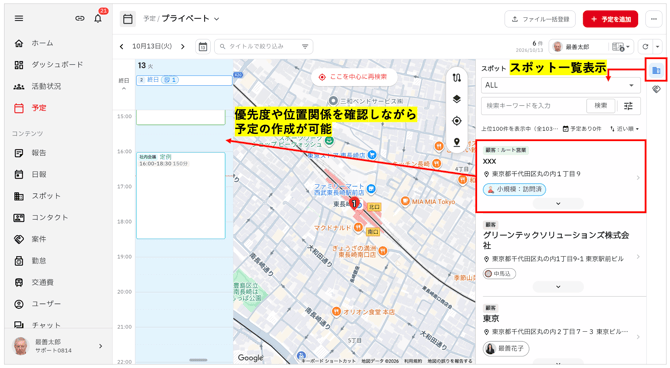Image resolution: width=670 pixels, height=368 pixels.
Task: Click ファイル一括登録 button
Action: coord(540,19)
